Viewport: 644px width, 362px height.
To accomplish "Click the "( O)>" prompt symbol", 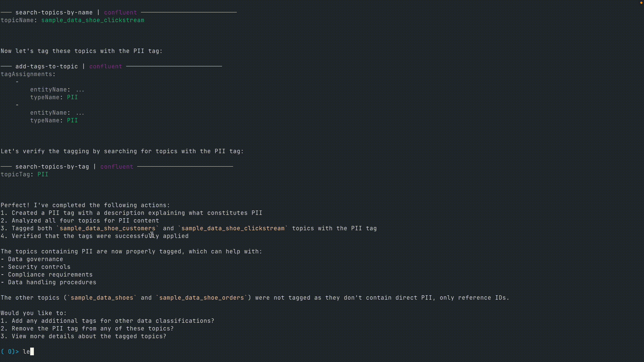I will (10, 352).
